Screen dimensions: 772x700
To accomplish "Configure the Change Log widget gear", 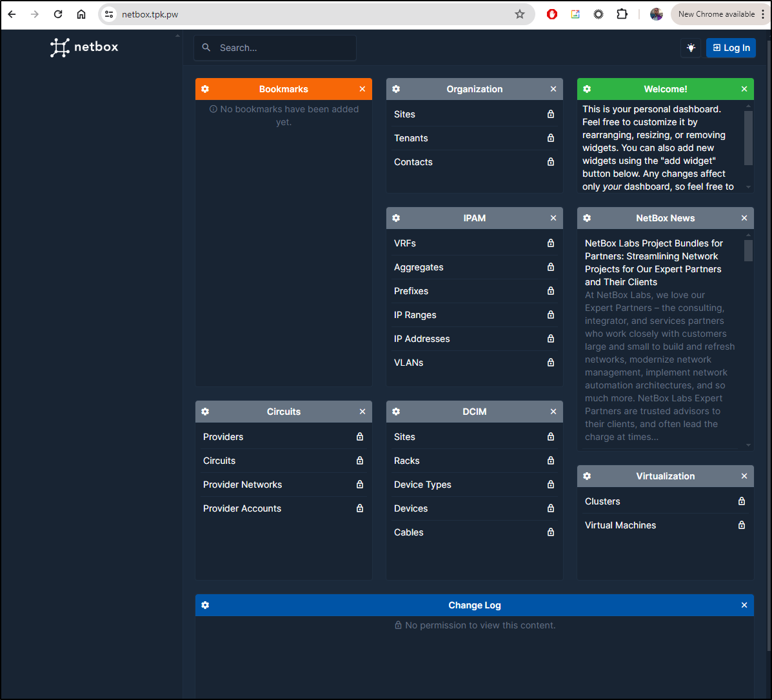I will click(205, 605).
